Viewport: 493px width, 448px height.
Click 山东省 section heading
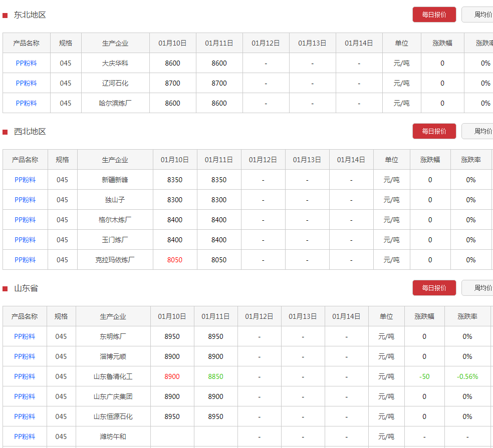point(26,288)
